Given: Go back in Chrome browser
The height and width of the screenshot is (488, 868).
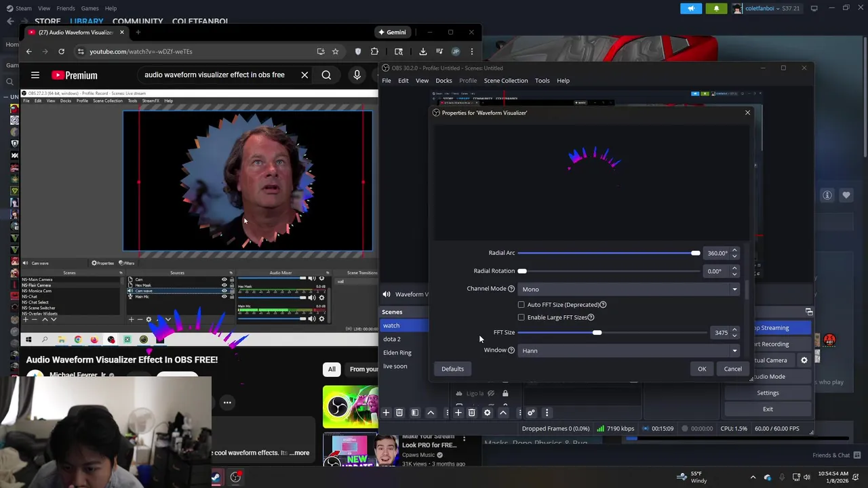Looking at the screenshot, I should click(28, 52).
